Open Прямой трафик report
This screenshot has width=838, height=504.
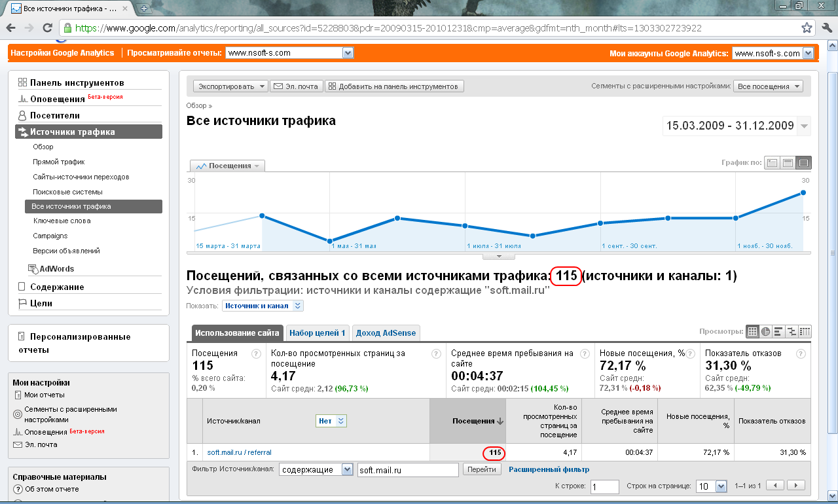pyautogui.click(x=59, y=162)
